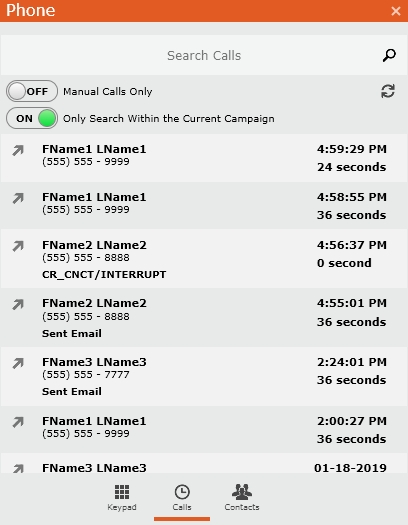
Task: Click the outgoing arrow icon of the 2:24:01 PM call
Action: click(x=18, y=363)
